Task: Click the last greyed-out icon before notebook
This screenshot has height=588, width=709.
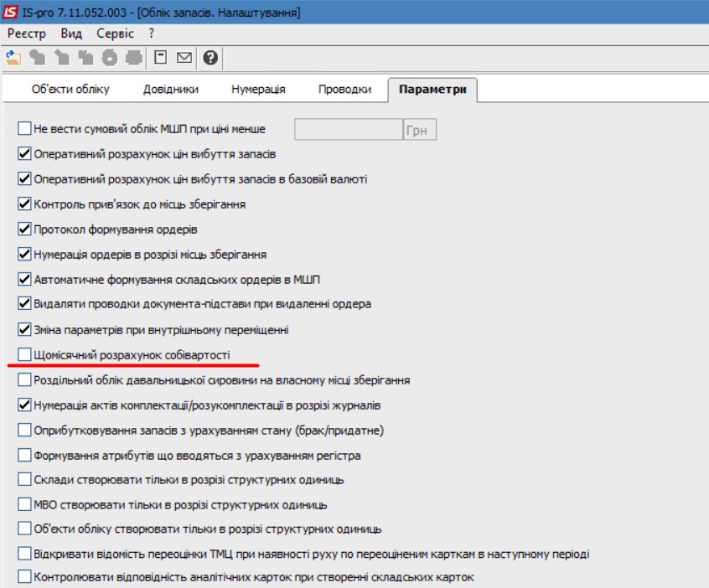Action: point(133,57)
